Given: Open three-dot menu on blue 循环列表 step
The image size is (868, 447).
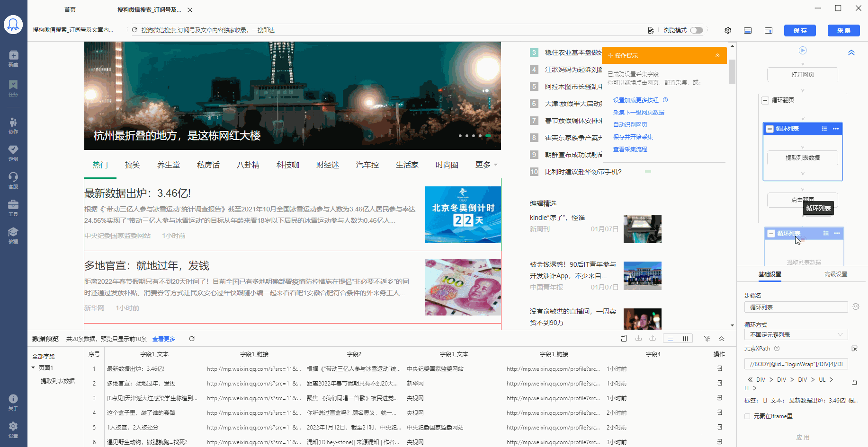Looking at the screenshot, I should coord(836,129).
